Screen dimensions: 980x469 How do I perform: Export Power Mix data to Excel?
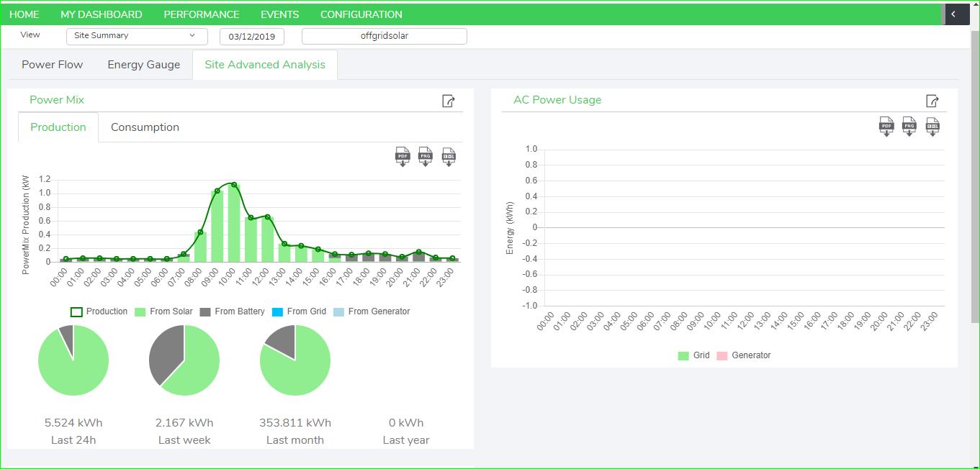(x=449, y=156)
